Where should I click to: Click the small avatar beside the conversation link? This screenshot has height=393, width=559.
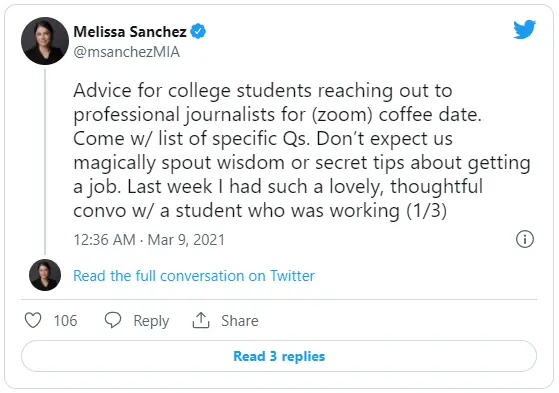click(45, 275)
